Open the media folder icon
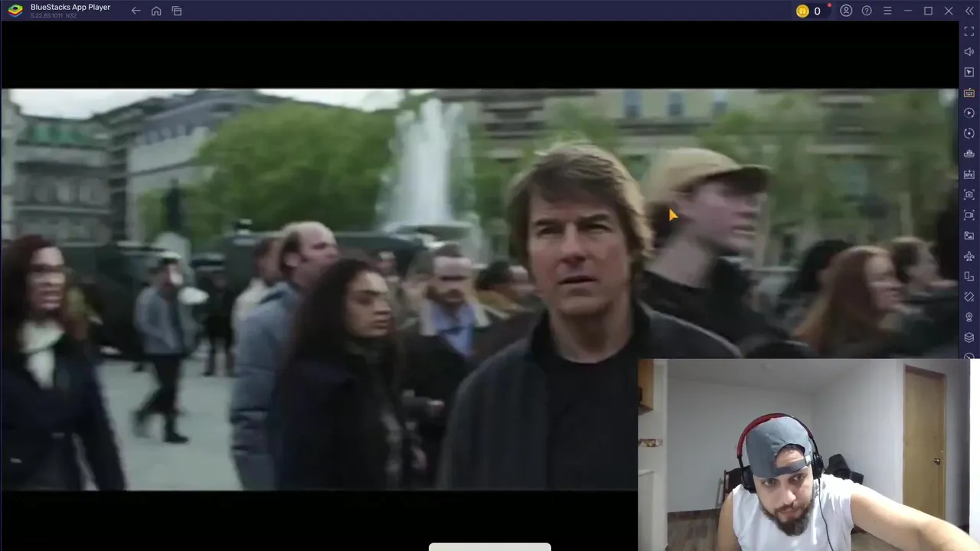The width and height of the screenshot is (980, 551). coord(969,236)
